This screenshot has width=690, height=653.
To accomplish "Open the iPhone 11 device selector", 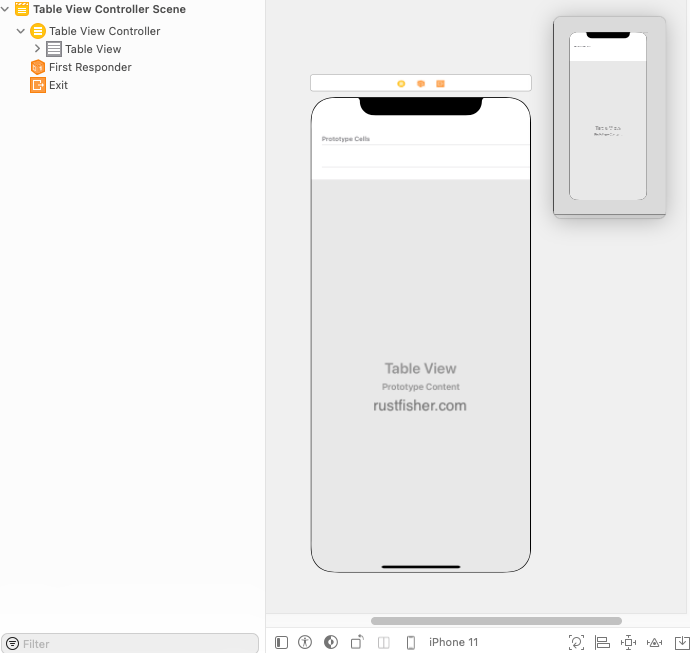I will click(x=453, y=642).
